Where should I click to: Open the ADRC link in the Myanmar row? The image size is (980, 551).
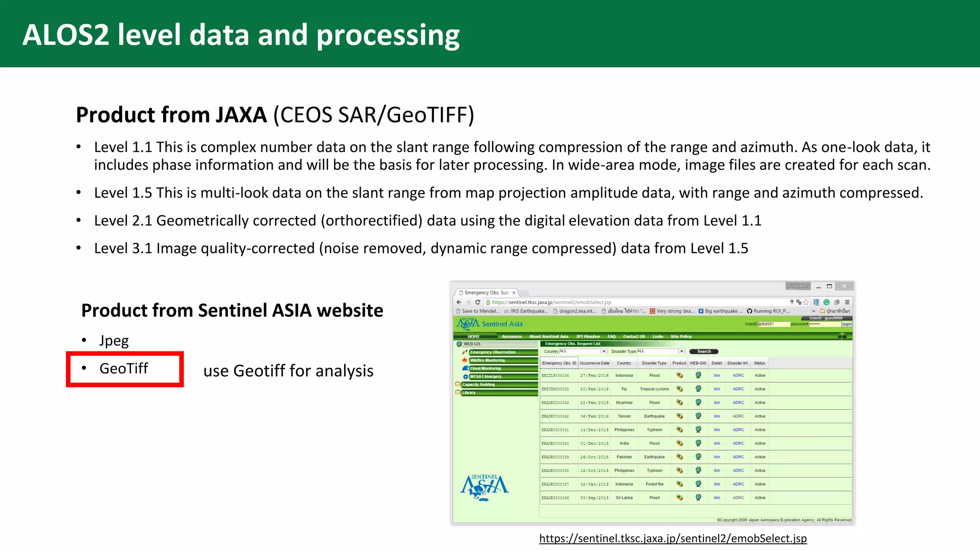tap(738, 403)
